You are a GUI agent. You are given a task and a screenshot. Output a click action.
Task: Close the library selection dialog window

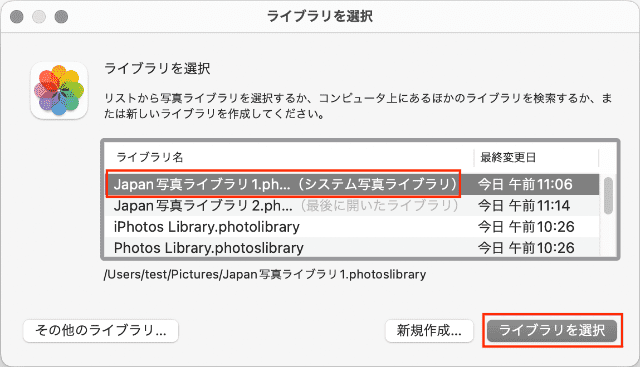[x=17, y=16]
